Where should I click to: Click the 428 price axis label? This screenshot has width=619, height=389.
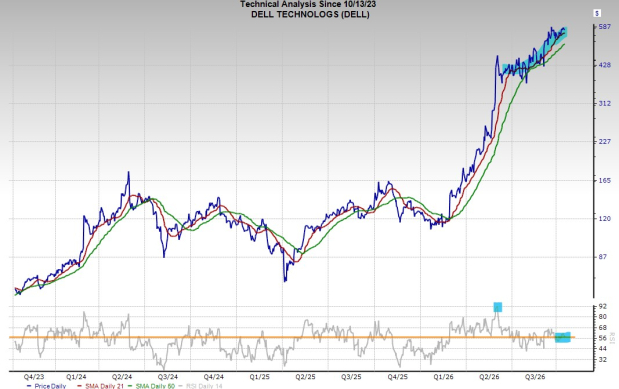[605, 65]
